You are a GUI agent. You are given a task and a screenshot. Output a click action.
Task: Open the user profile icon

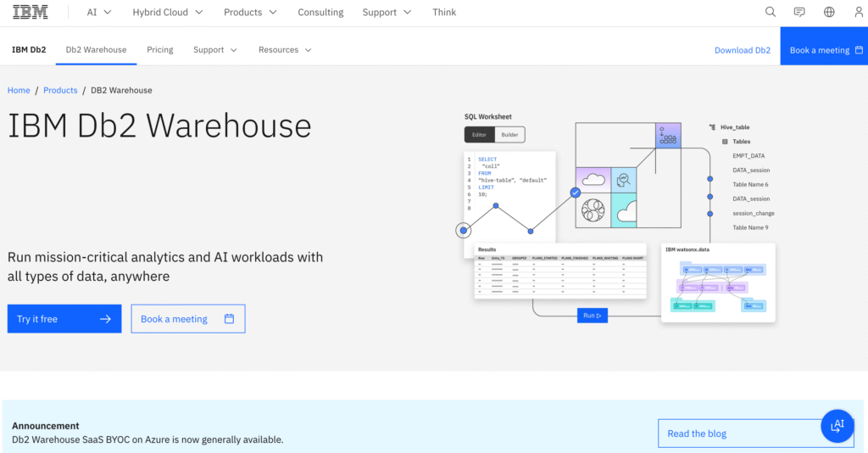click(859, 12)
